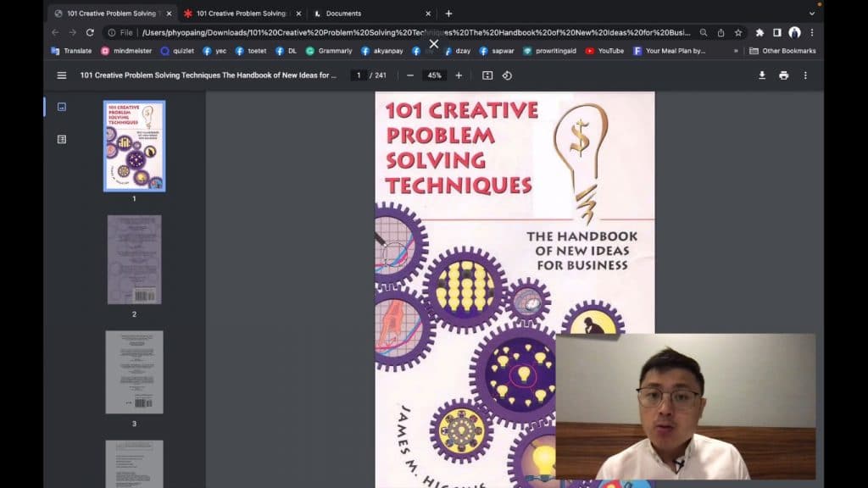
Task: Open the akyanpay bookmark
Action: (x=382, y=51)
